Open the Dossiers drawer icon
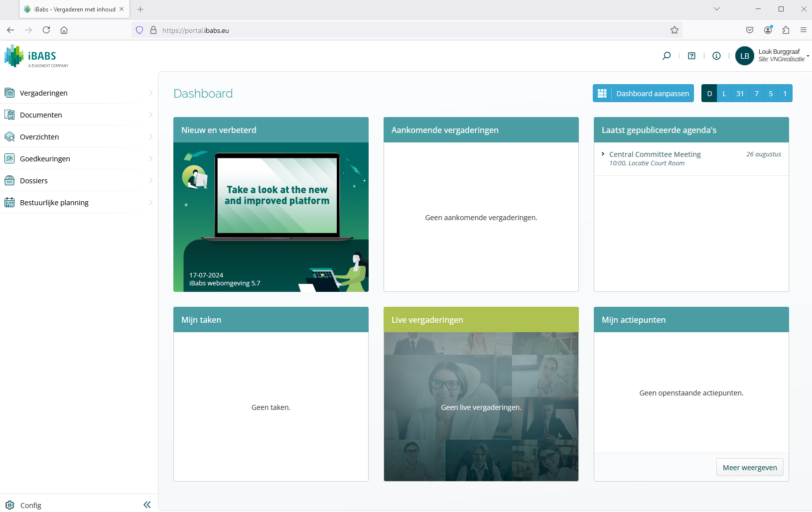Viewport: 812px width, 512px height. (x=9, y=180)
